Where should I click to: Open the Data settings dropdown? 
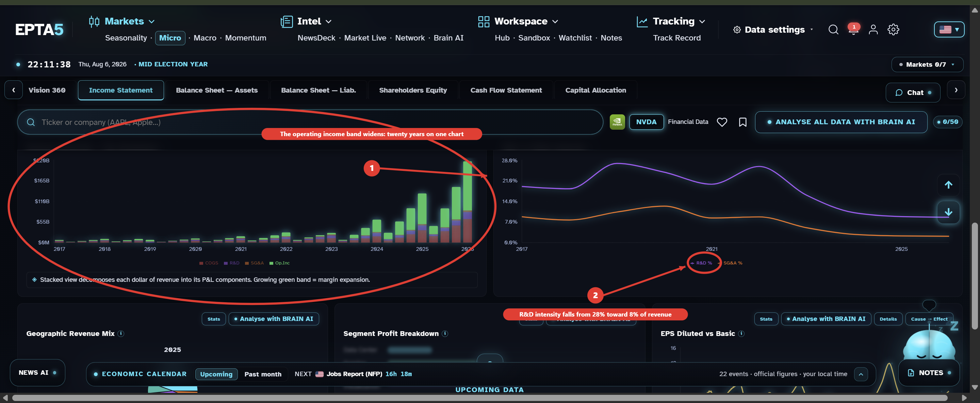click(773, 30)
